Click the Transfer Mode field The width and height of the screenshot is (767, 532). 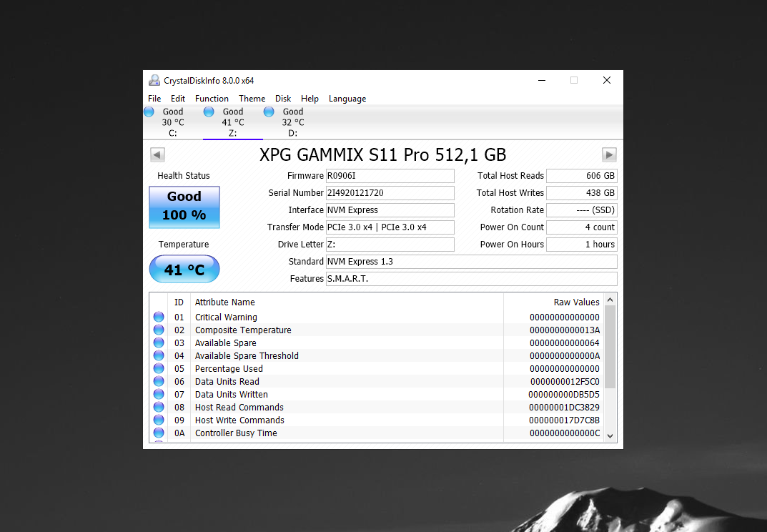[390, 227]
